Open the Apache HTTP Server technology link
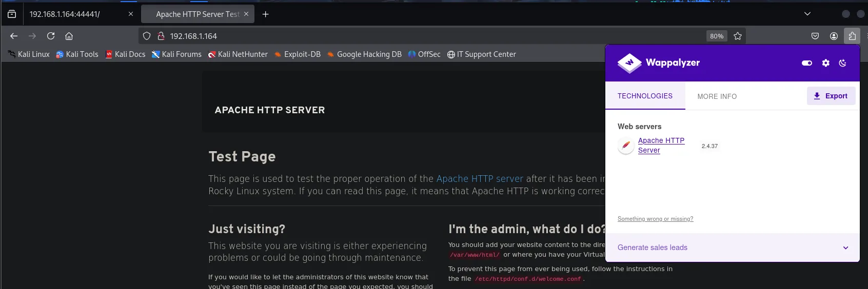 tap(661, 145)
